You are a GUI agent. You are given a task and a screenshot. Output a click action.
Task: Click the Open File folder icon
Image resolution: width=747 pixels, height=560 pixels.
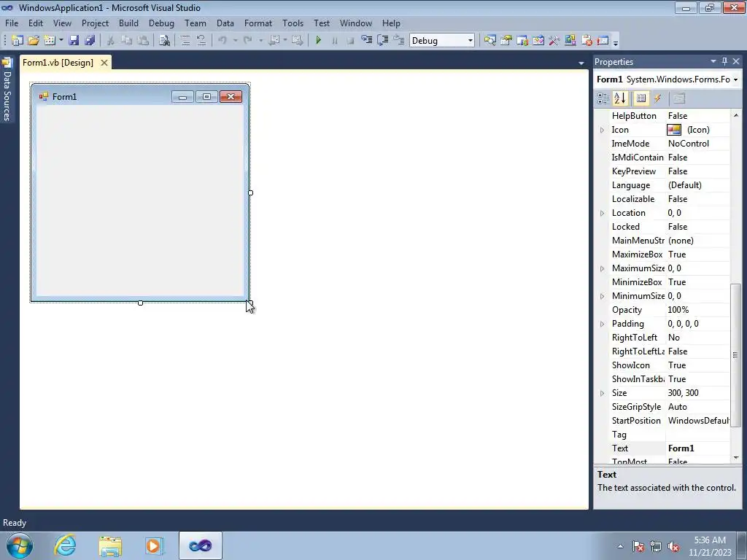(x=34, y=41)
